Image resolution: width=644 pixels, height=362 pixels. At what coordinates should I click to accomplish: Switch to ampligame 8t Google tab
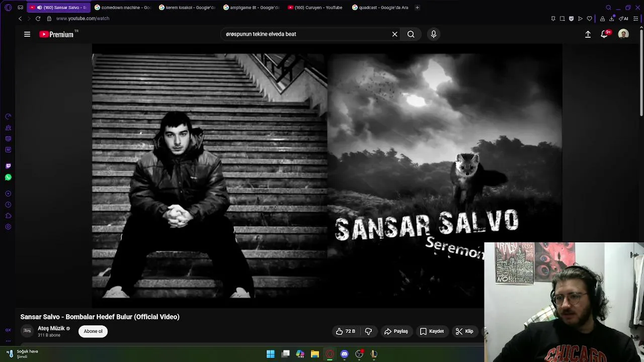click(252, 8)
